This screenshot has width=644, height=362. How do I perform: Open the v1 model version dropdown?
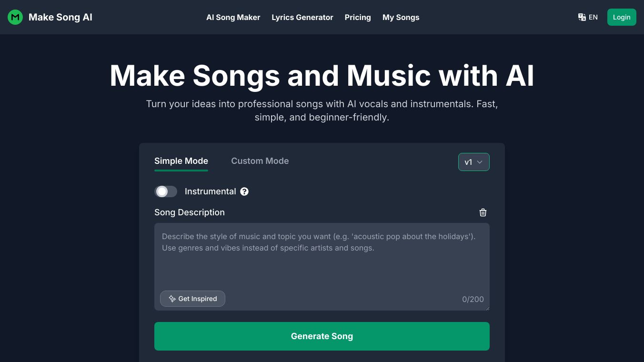coord(473,162)
